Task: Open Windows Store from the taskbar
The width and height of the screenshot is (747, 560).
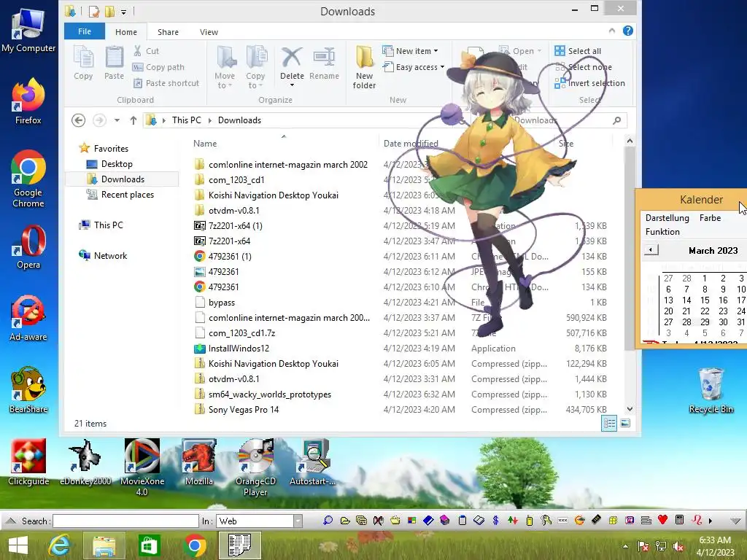Action: [x=149, y=545]
